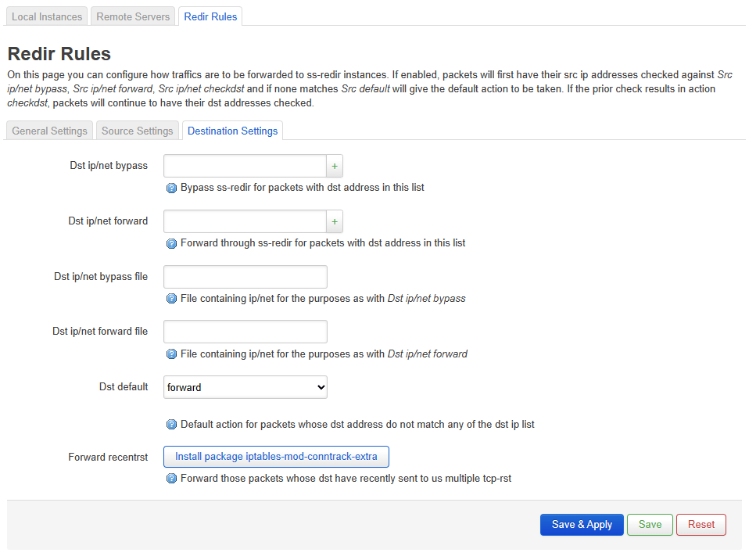Switch to the Local Instances tab

[47, 16]
